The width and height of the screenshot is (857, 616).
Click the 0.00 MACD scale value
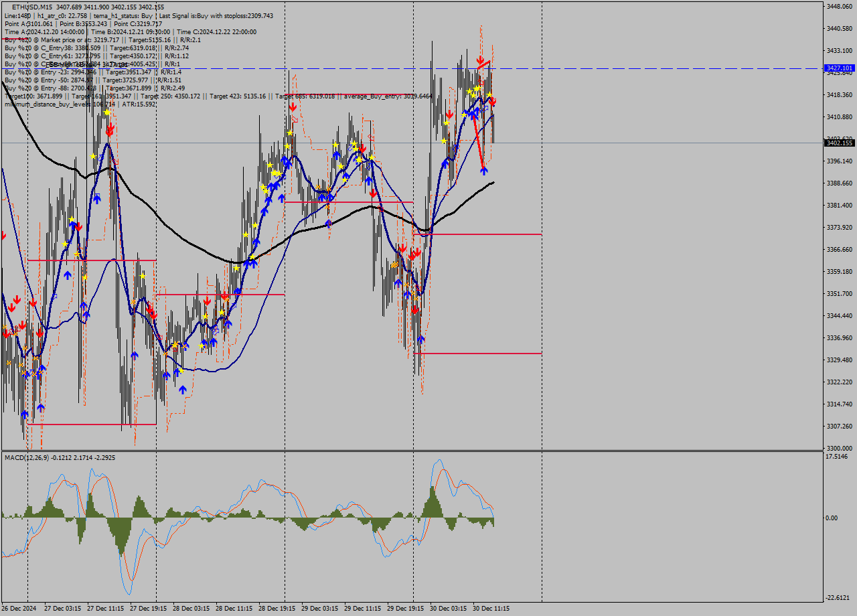point(832,518)
